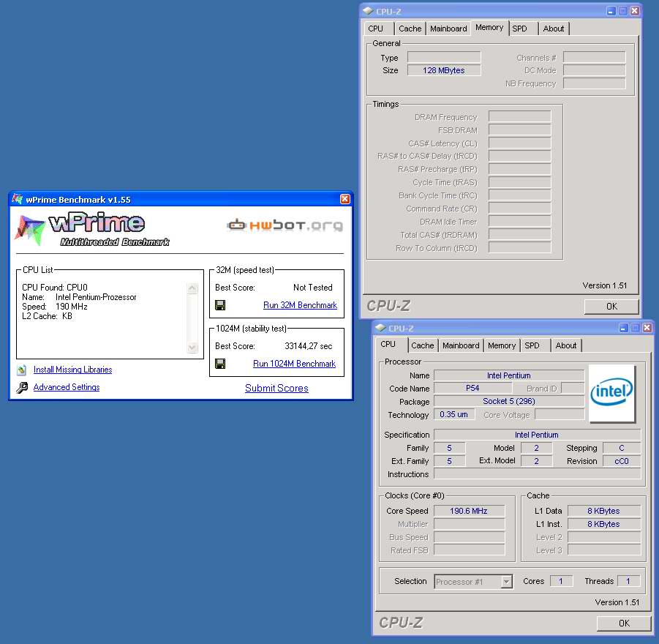Click the CPU List scroll down arrow
Image resolution: width=659 pixels, height=644 pixels.
(192, 347)
